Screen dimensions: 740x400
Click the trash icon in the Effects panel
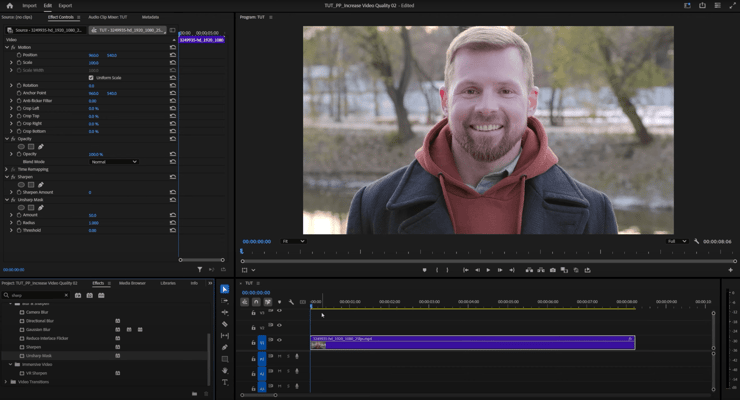click(206, 393)
